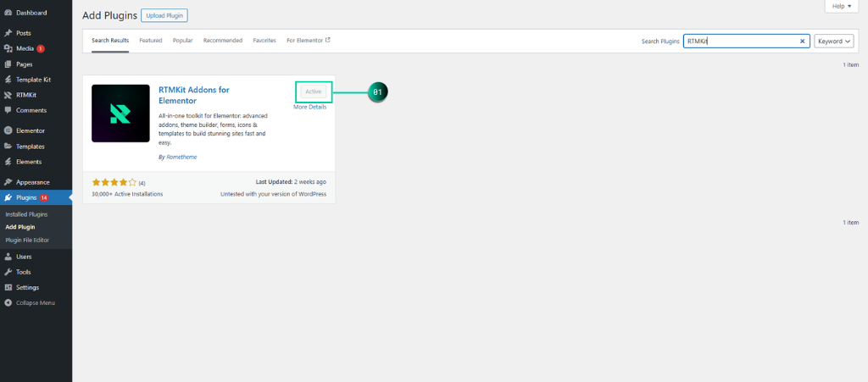Click the Settings sliders icon

tap(8, 287)
